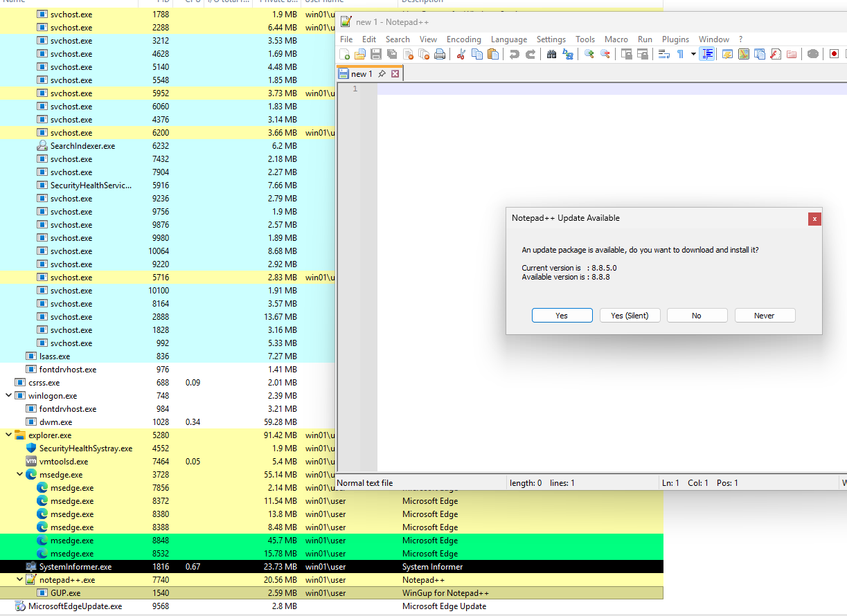The height and width of the screenshot is (616, 847).
Task: Click the Undo arrow toolbar icon
Action: point(514,54)
